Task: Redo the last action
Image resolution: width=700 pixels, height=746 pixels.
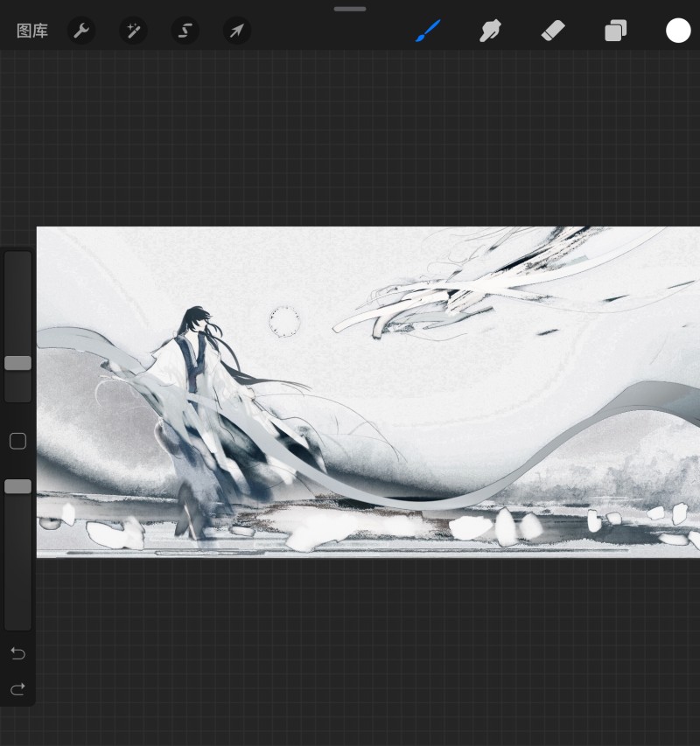Action: pos(18,688)
